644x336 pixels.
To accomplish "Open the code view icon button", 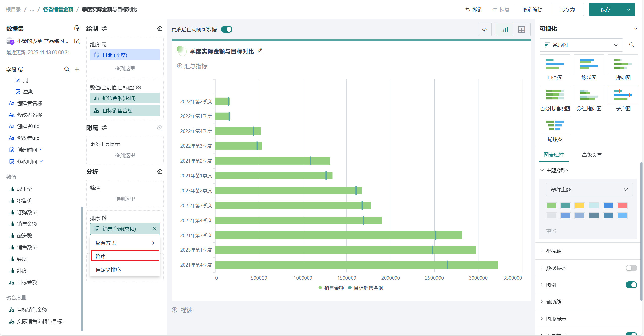I will [485, 30].
